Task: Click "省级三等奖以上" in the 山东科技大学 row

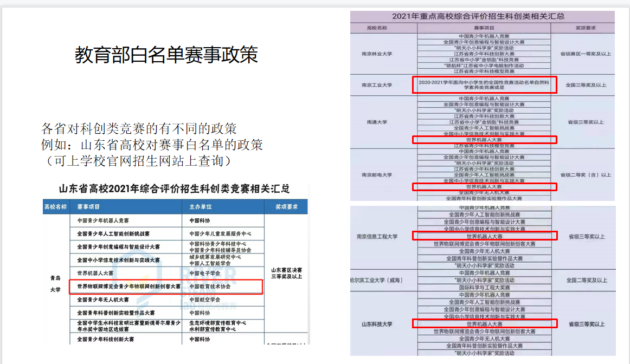Action: click(586, 324)
